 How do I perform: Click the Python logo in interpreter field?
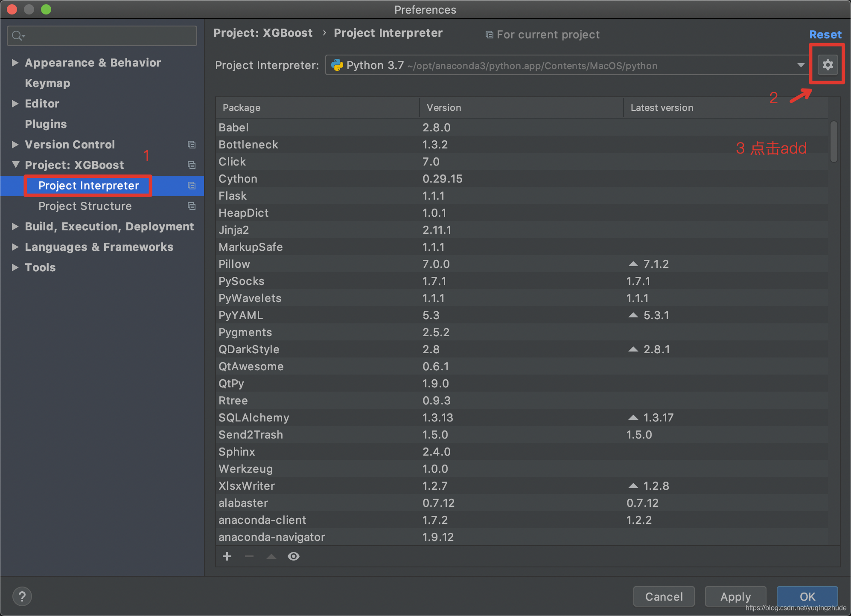337,65
